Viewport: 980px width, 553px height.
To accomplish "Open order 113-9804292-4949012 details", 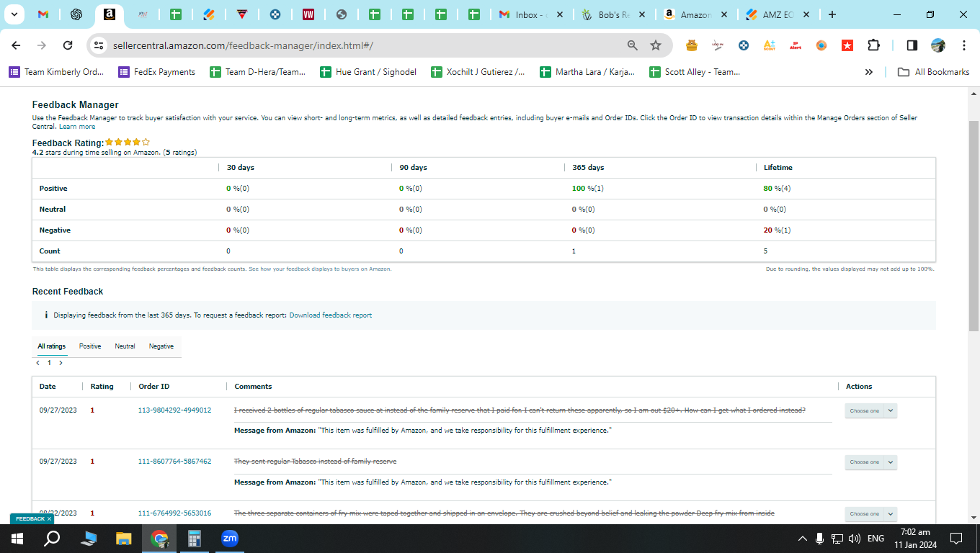I will pyautogui.click(x=174, y=410).
